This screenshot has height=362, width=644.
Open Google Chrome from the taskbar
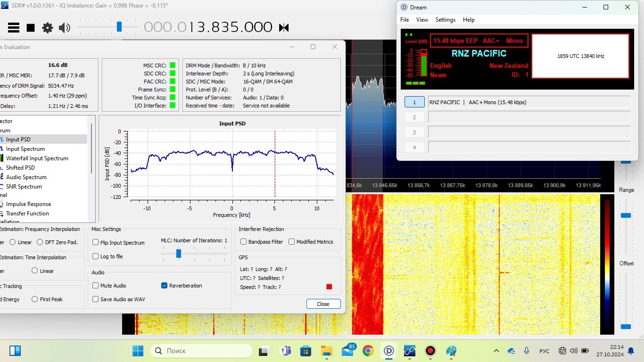(368, 351)
